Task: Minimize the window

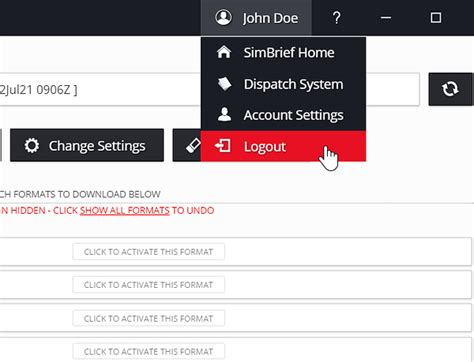Action: [x=386, y=18]
